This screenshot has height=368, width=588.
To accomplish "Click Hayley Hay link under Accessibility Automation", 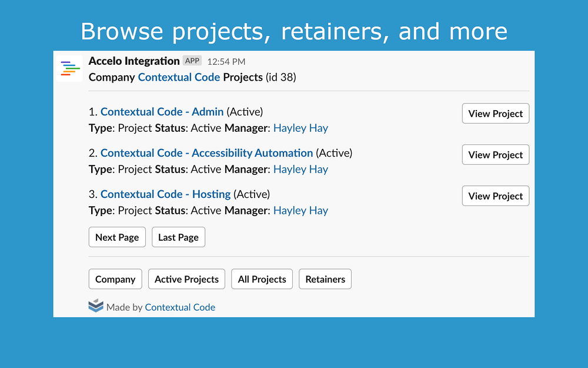I will [300, 170].
